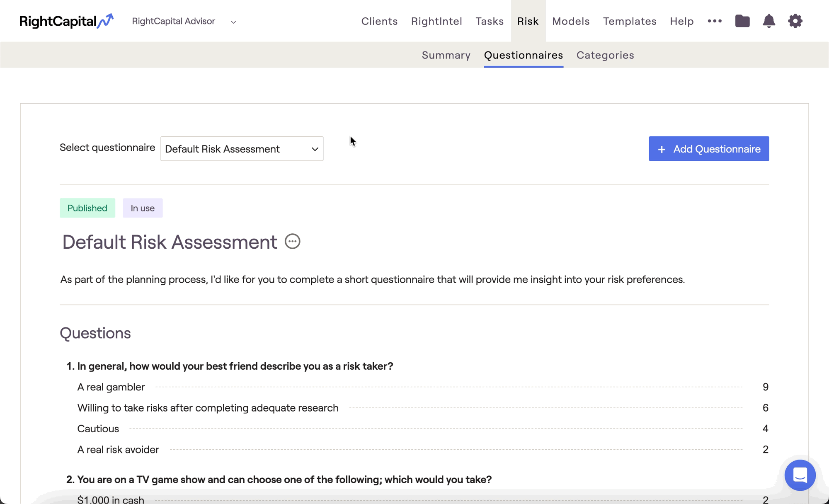Open the settings gear icon

pos(795,21)
